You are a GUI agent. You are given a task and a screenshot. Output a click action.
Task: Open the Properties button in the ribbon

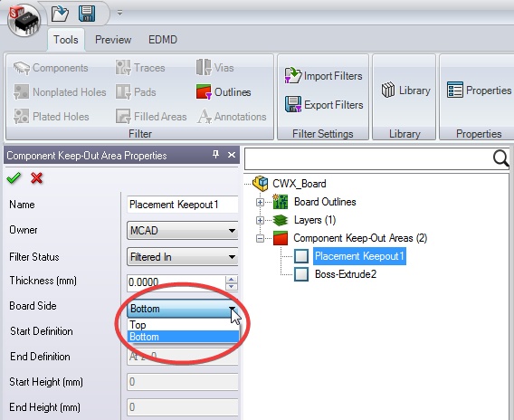pos(479,91)
